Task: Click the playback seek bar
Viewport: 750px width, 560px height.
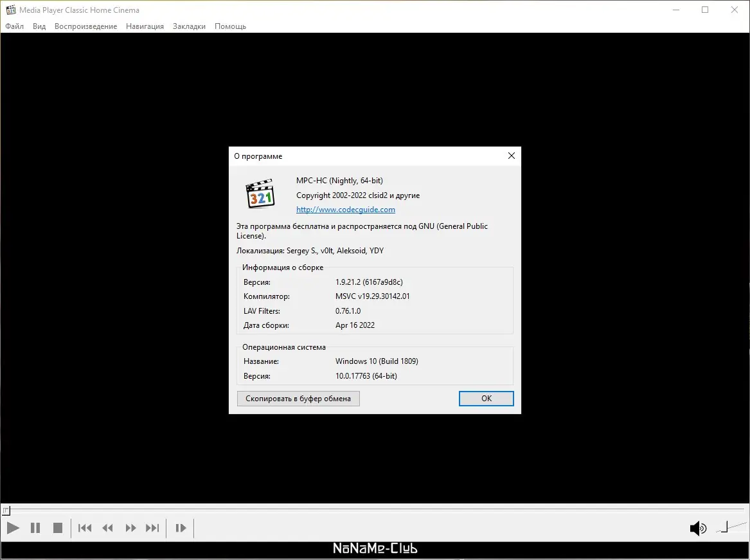Action: point(375,510)
